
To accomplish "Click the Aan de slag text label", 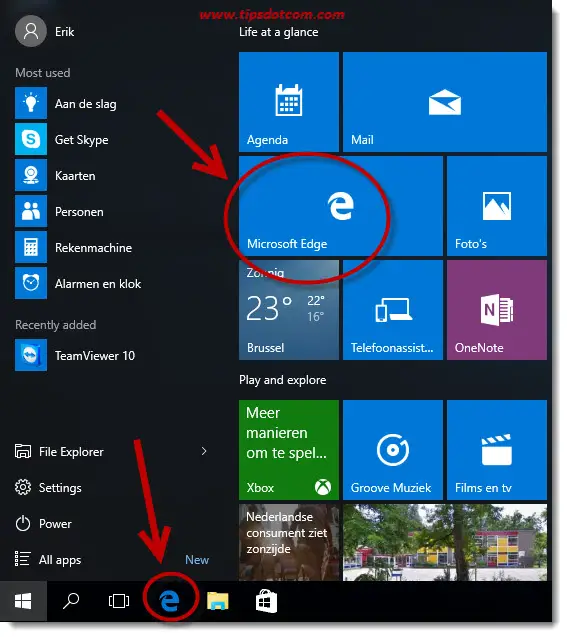I will click(86, 104).
